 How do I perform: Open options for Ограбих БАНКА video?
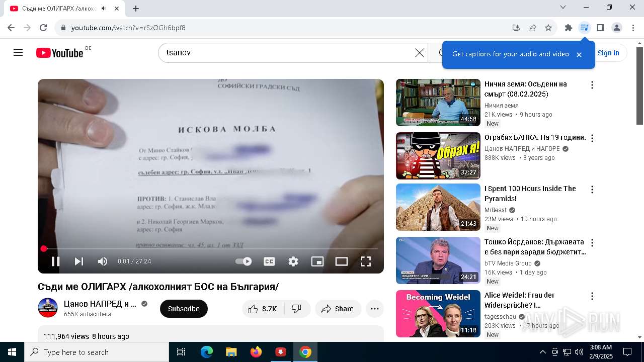[592, 138]
